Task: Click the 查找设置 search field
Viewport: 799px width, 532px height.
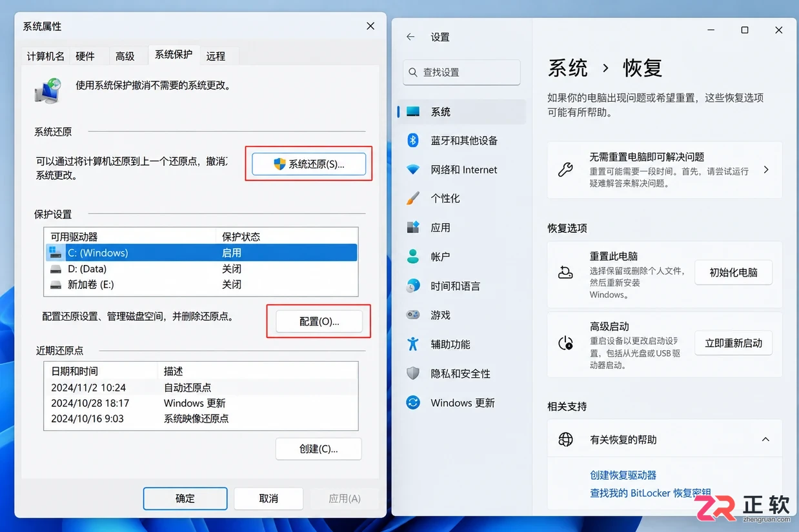Action: [x=461, y=72]
